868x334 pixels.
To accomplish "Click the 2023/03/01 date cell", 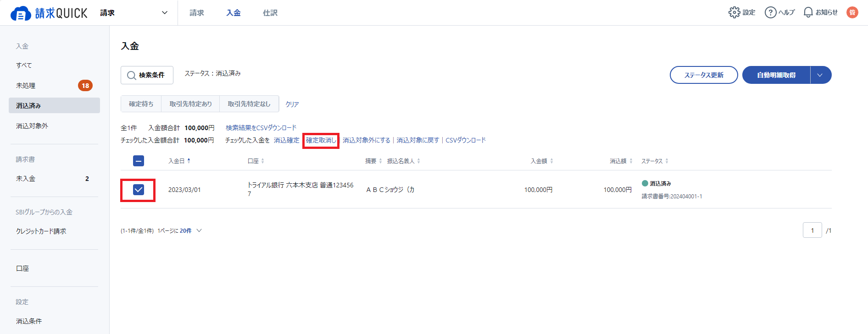I will tap(184, 190).
